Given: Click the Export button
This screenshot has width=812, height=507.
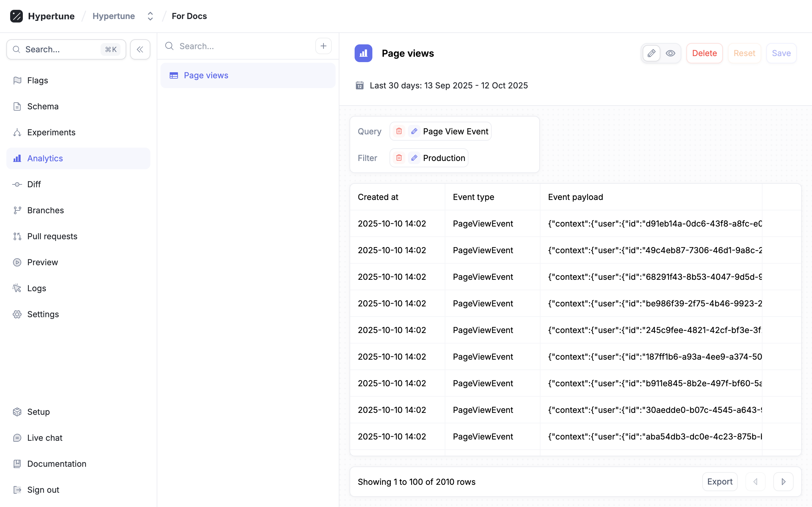Looking at the screenshot, I should point(719,482).
